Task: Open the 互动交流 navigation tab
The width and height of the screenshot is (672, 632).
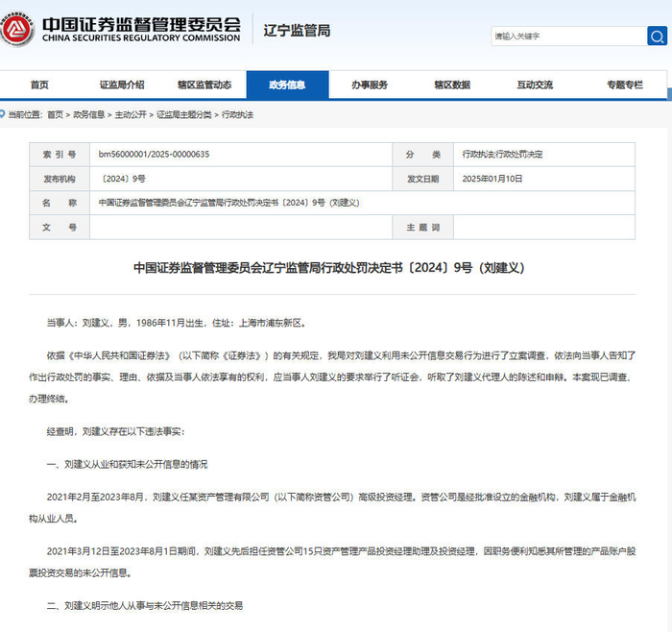Action: [x=535, y=85]
